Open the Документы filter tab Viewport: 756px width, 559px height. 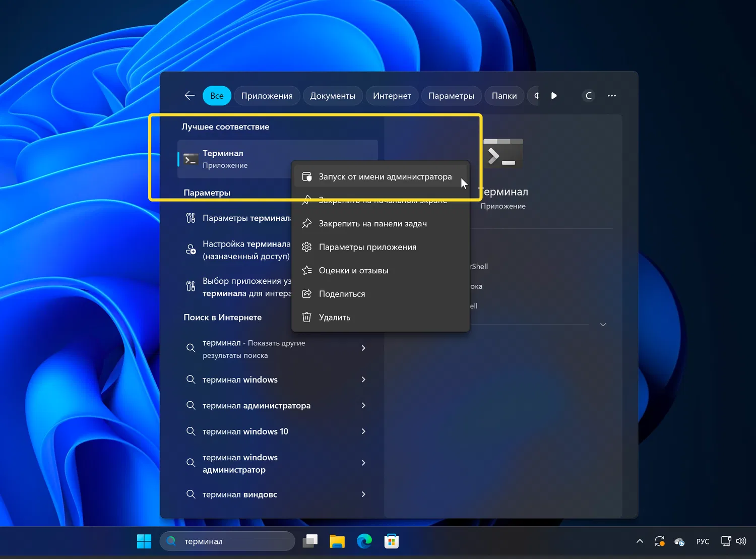pos(333,96)
